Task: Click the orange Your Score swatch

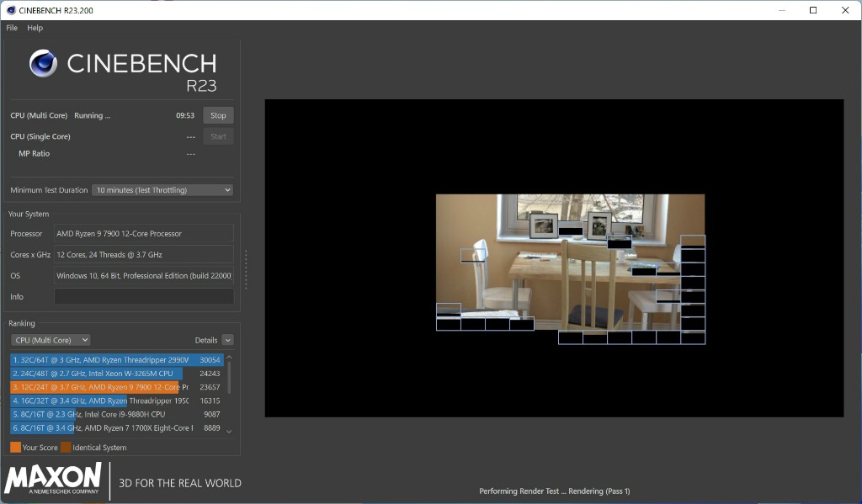Action: pos(15,448)
